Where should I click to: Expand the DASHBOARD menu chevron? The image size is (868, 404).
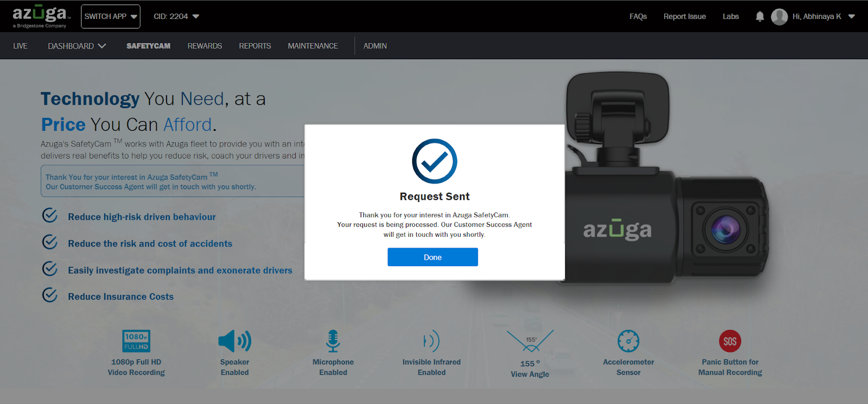pos(102,46)
